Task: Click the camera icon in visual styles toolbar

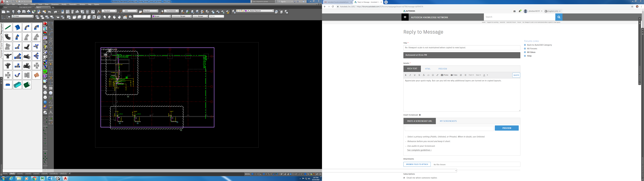Action: point(125,17)
